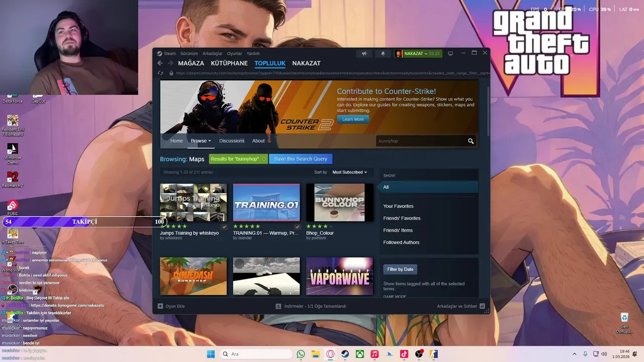Show Friends' Favorites items
This screenshot has width=644, height=362.
click(x=402, y=218)
